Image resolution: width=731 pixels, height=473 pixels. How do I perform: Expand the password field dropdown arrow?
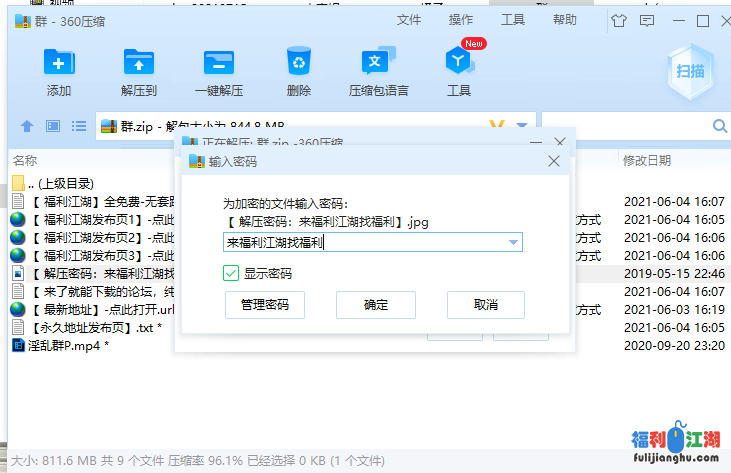[514, 242]
